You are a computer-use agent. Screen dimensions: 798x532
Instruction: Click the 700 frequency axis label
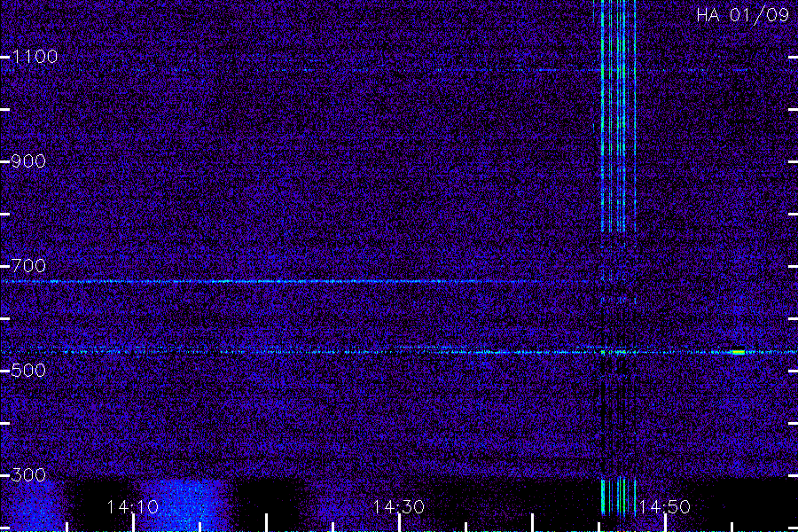(28, 266)
